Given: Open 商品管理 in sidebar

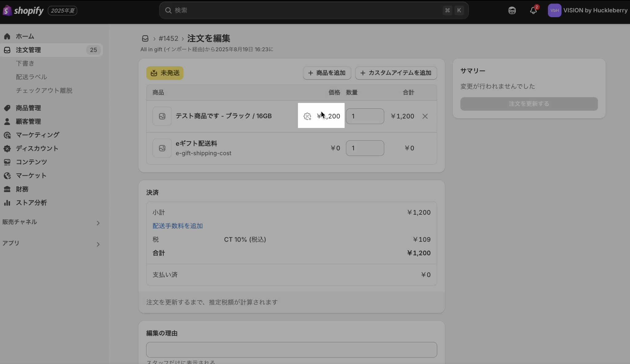Looking at the screenshot, I should (x=28, y=108).
